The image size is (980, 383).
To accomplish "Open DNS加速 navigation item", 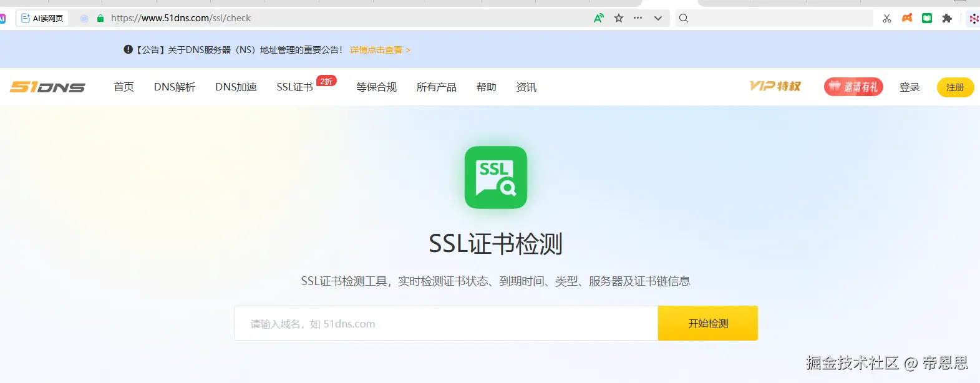I will [236, 87].
